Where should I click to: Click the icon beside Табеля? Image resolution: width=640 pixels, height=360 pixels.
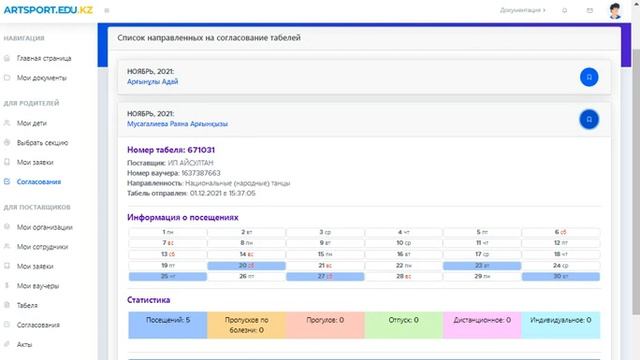(7, 305)
